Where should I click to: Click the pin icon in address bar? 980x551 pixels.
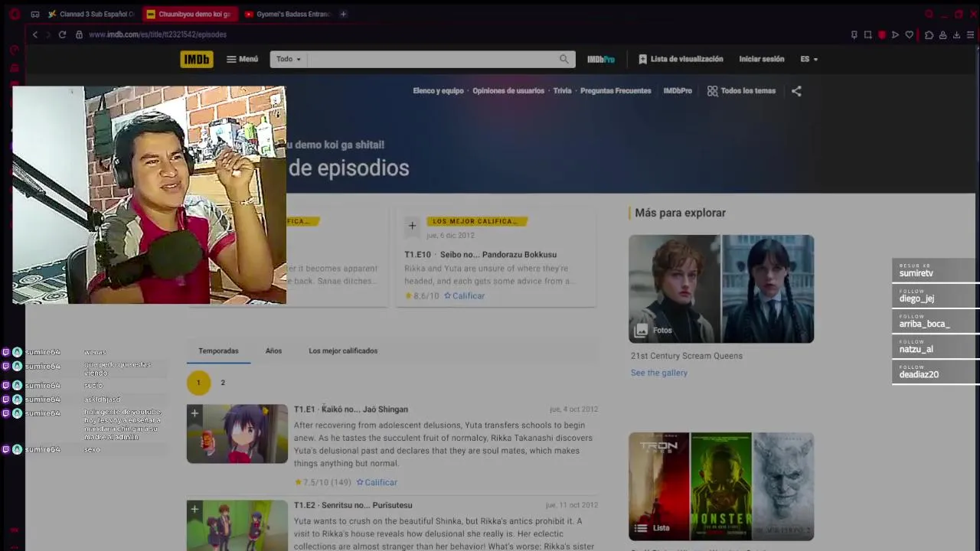coord(854,34)
